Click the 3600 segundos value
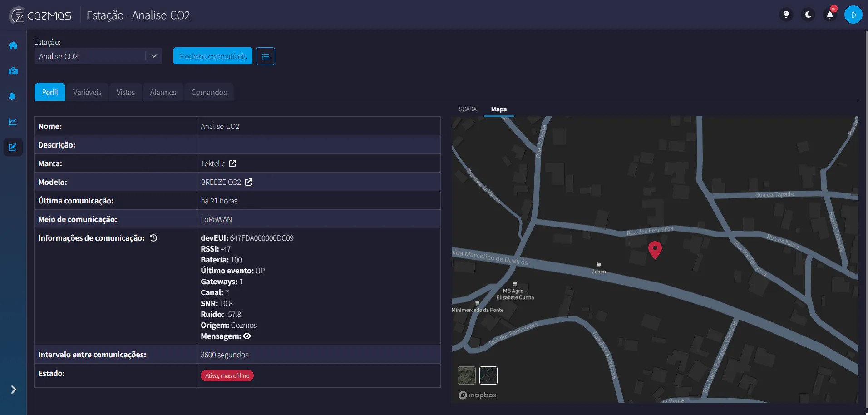The width and height of the screenshot is (868, 415). (225, 355)
